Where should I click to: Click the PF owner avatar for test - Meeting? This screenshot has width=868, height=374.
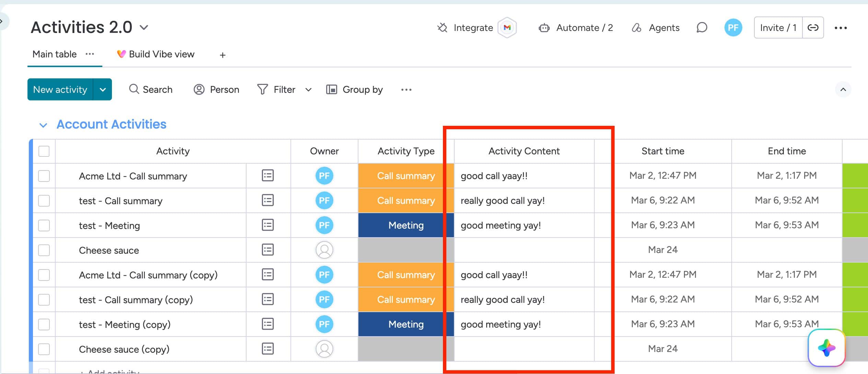(324, 225)
